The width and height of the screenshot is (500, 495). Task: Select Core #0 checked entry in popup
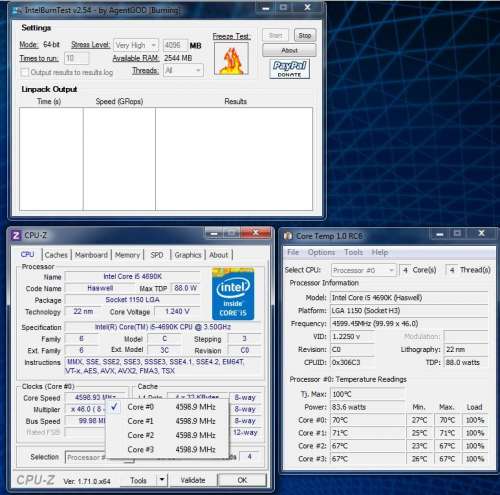point(167,407)
